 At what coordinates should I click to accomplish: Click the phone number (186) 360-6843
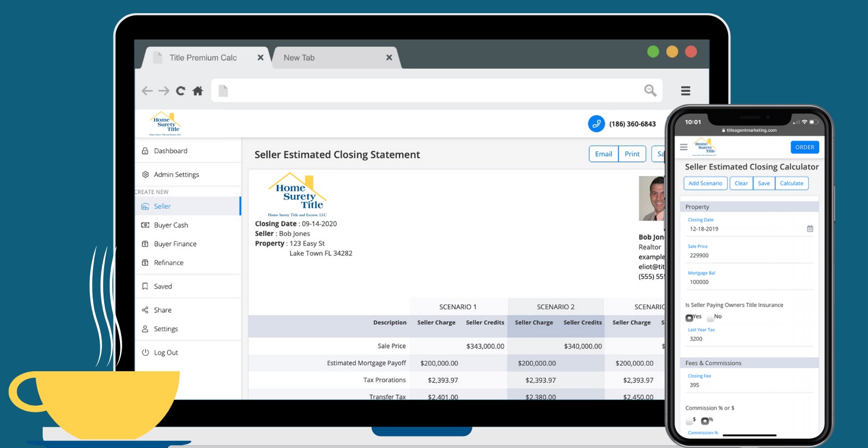pos(632,124)
